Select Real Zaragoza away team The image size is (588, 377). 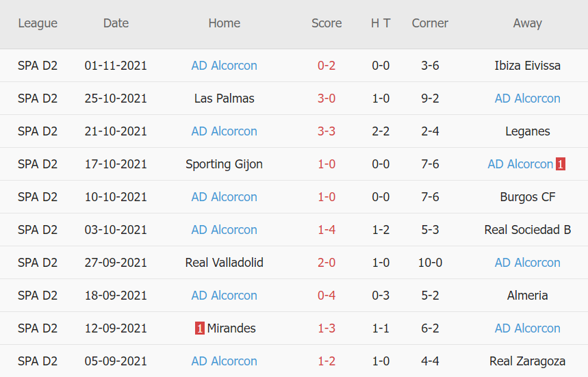pos(527,361)
